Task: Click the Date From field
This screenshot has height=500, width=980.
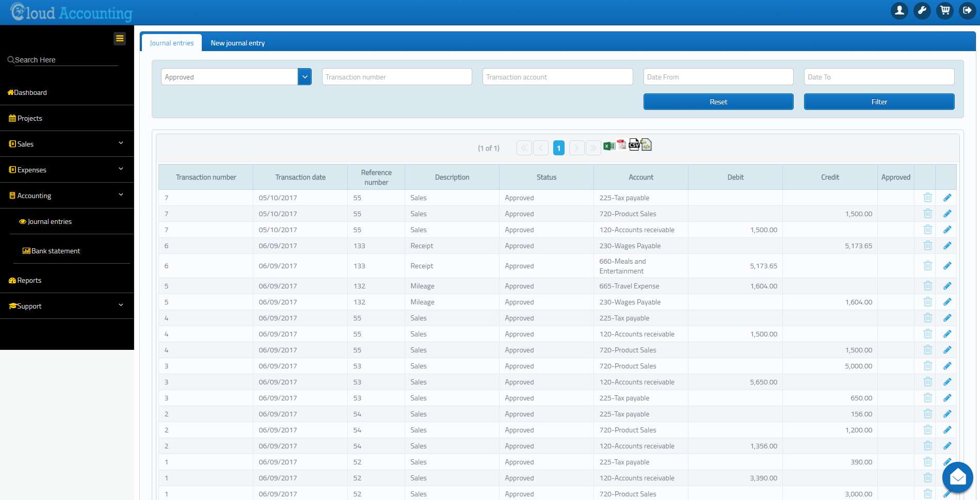Action: coord(718,76)
